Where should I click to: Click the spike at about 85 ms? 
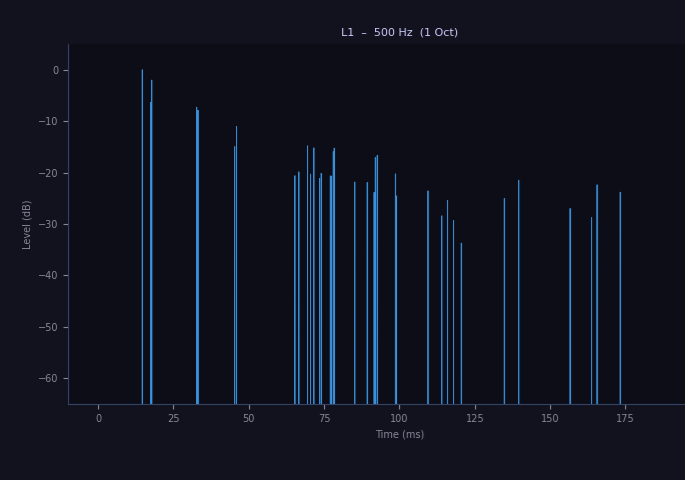(x=354, y=293)
